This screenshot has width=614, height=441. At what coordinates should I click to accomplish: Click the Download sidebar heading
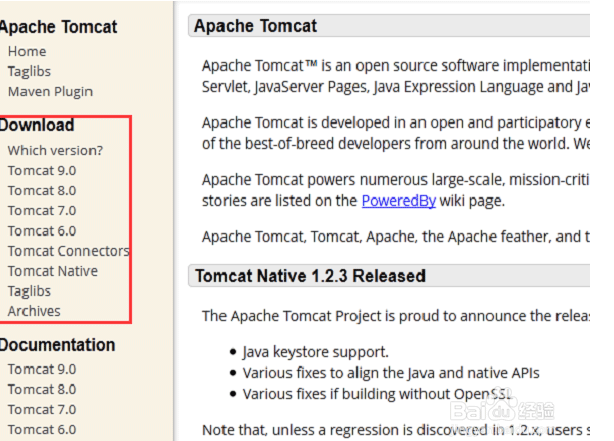coord(37,125)
